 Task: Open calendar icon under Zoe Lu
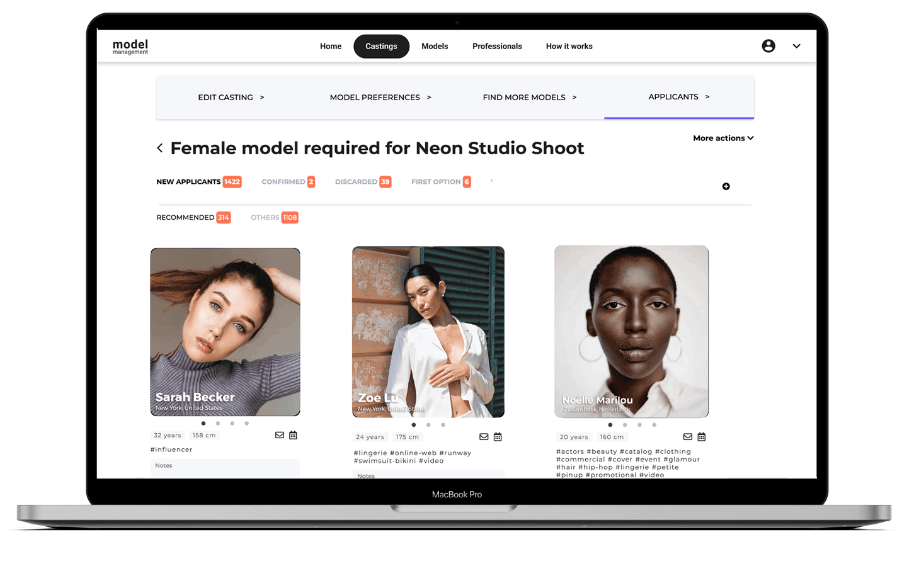pyautogui.click(x=498, y=437)
